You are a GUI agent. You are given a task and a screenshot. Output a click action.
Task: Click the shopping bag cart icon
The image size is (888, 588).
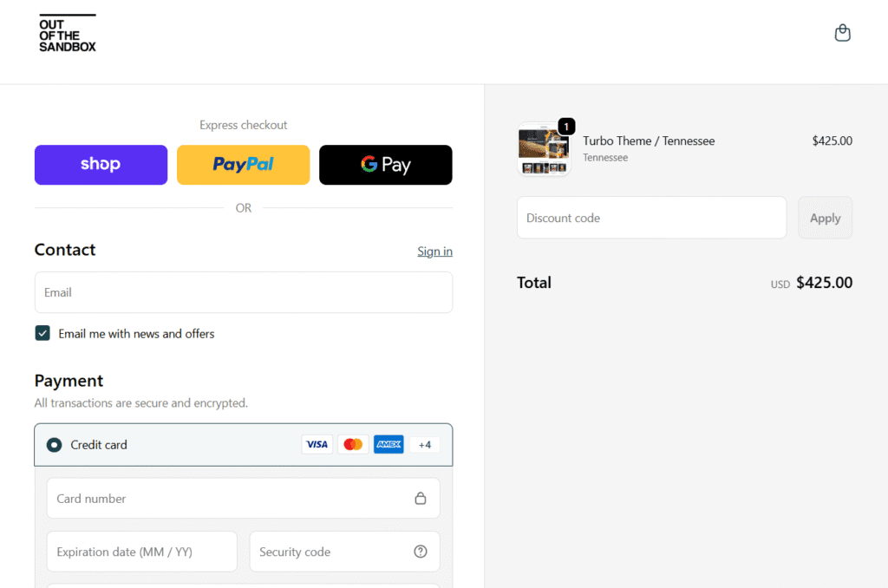(x=842, y=32)
